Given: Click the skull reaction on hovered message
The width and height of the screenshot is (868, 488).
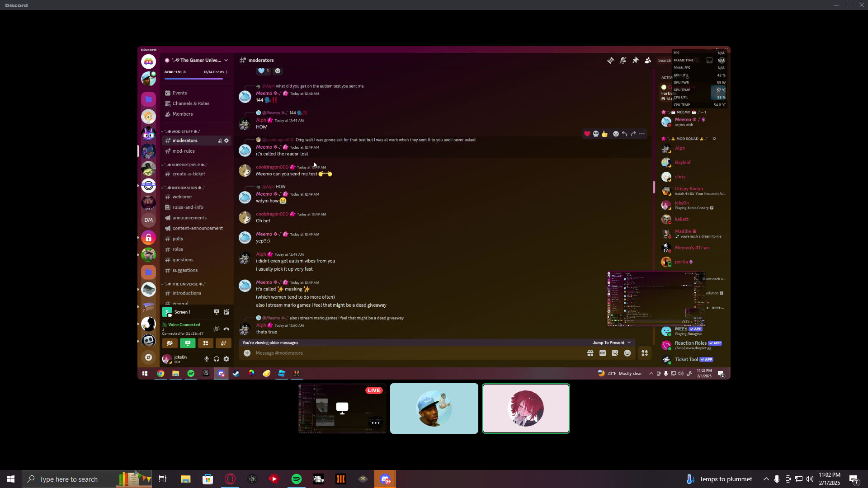Looking at the screenshot, I should coord(596,134).
